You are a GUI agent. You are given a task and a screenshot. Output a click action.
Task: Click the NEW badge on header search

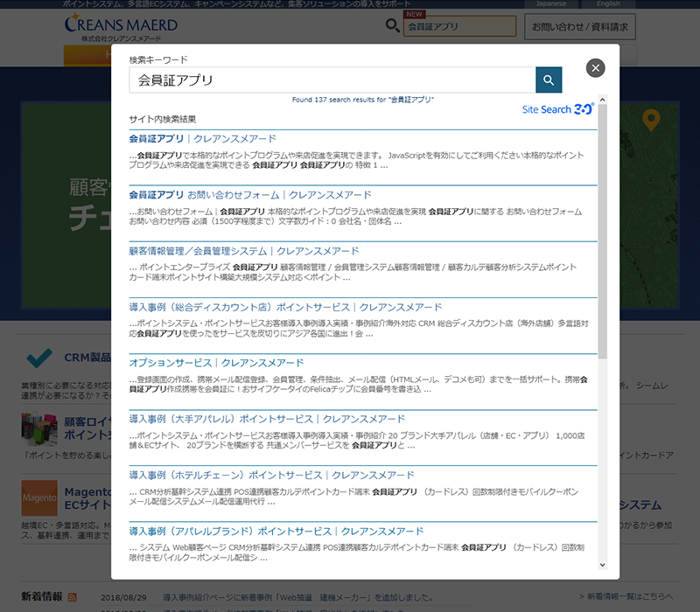[x=415, y=14]
